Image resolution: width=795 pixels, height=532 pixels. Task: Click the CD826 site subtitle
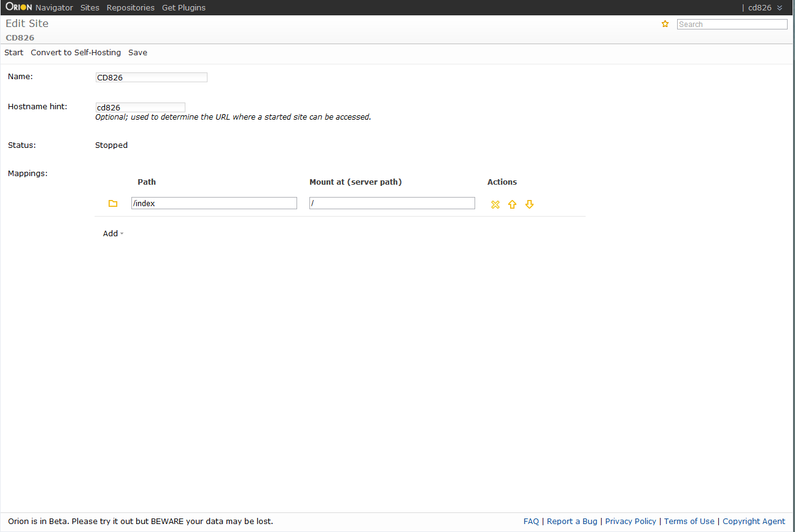pos(20,37)
